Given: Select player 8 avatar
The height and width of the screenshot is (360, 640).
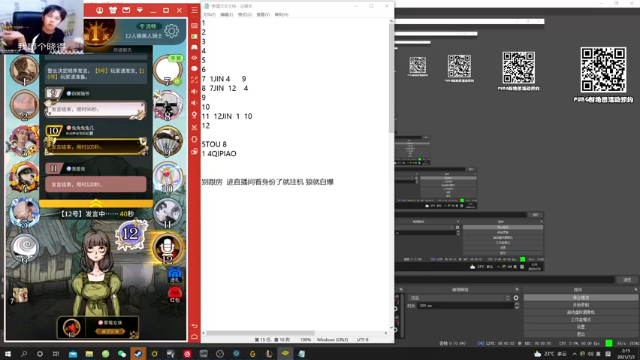Looking at the screenshot, I should pos(168,105).
